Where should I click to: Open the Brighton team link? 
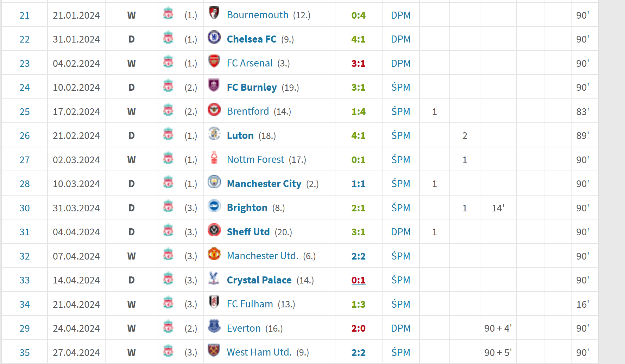[247, 208]
